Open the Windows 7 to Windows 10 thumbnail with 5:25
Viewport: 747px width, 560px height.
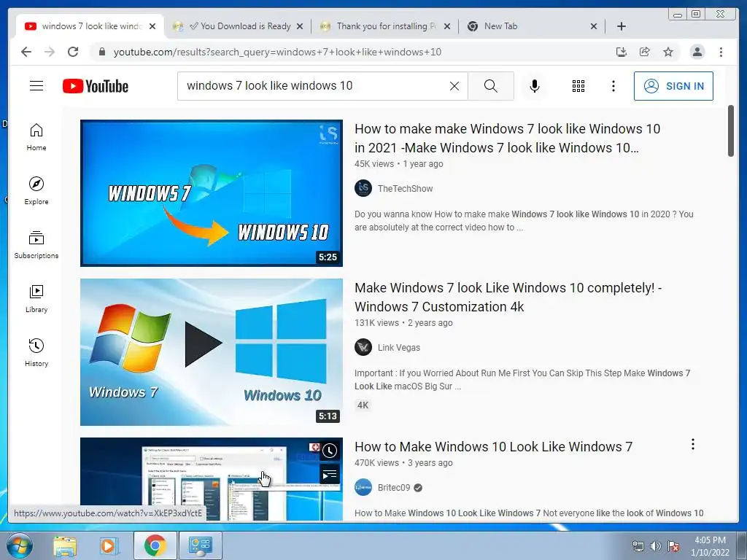point(212,192)
